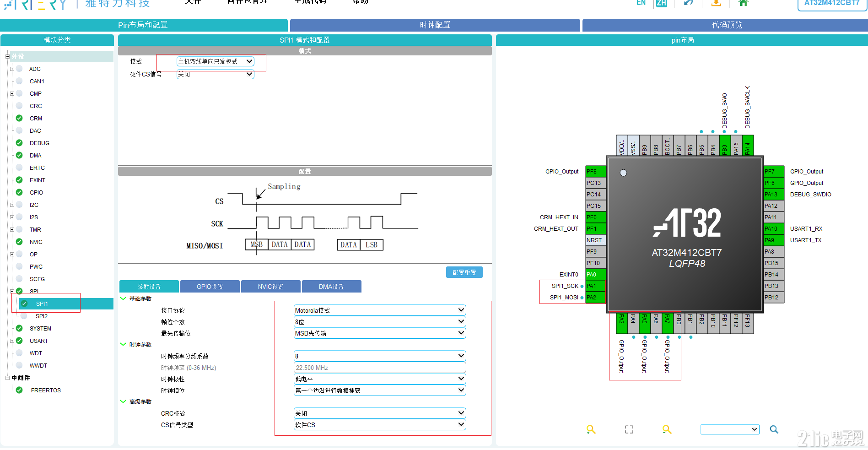Open the NVIC设置 tab

[x=271, y=287]
